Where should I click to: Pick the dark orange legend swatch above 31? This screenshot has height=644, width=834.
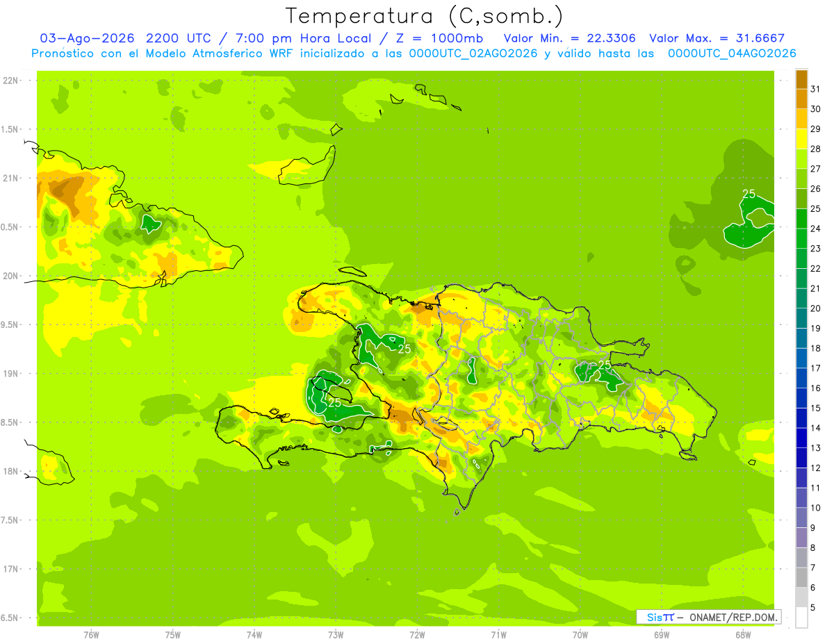(801, 79)
